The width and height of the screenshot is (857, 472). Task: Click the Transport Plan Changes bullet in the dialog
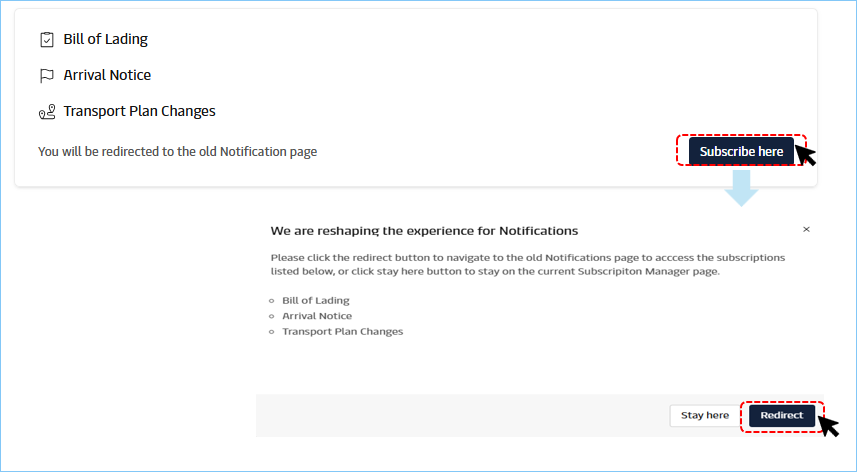(342, 332)
